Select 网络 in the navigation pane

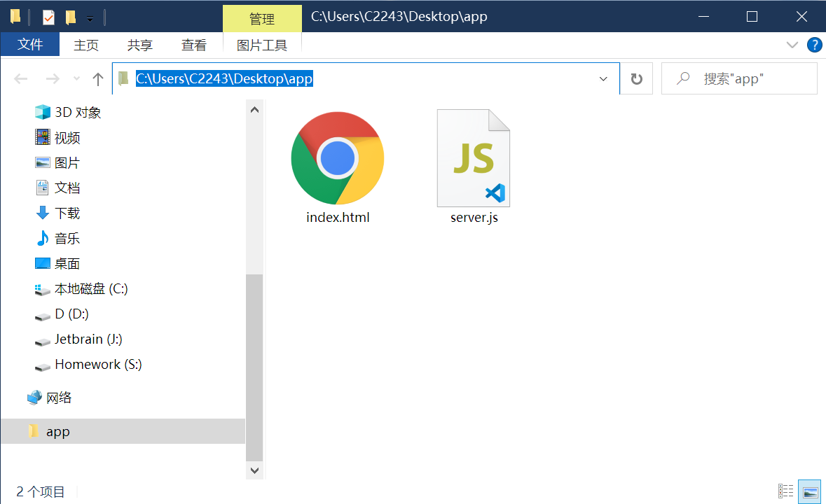(50, 398)
